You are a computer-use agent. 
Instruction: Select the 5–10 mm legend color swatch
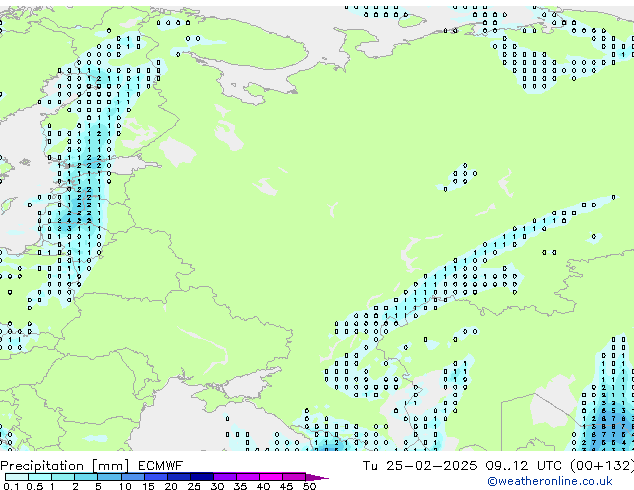(x=109, y=477)
